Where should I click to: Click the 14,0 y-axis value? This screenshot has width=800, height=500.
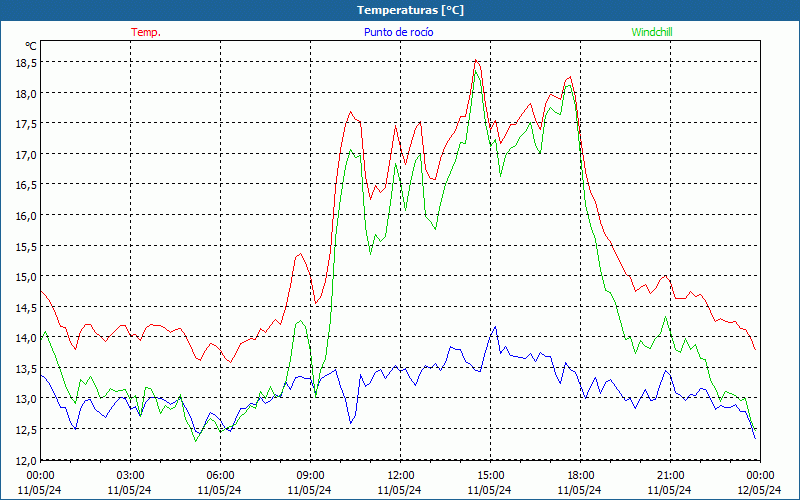28,337
